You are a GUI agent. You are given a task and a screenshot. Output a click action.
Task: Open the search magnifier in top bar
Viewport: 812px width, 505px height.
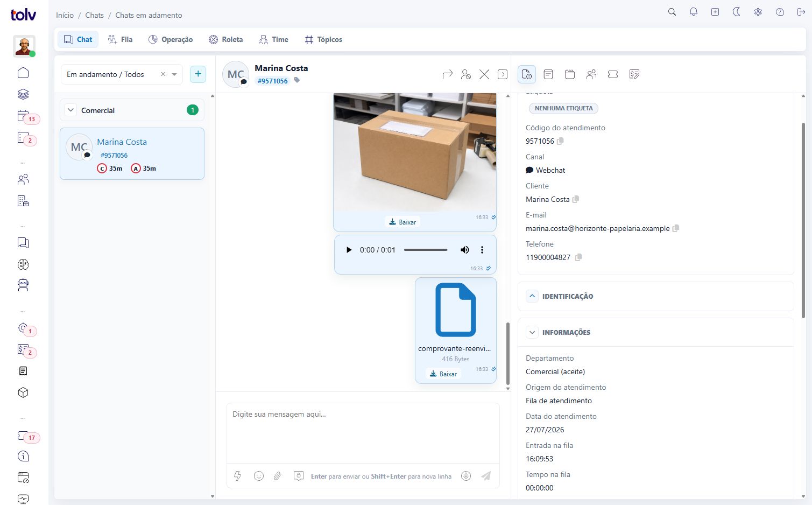pos(672,12)
